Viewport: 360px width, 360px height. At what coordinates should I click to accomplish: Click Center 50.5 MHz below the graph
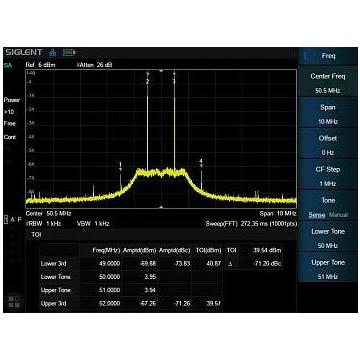pyautogui.click(x=48, y=213)
